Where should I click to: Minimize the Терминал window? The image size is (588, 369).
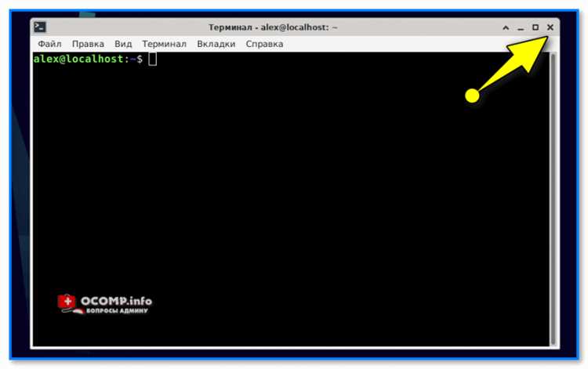point(521,28)
